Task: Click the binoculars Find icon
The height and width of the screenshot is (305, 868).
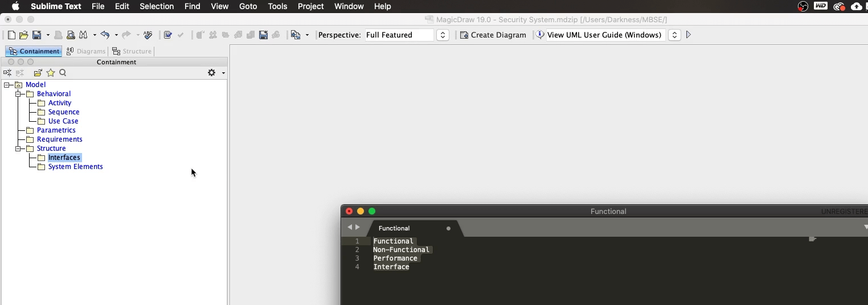Action: 83,35
